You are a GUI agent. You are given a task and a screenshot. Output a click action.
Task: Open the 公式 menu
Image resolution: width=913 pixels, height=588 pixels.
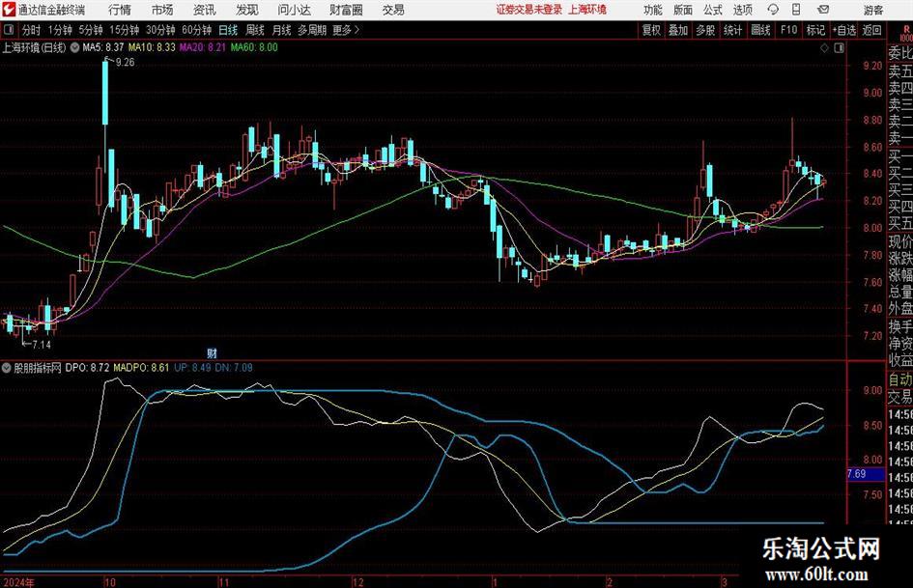coord(713,10)
